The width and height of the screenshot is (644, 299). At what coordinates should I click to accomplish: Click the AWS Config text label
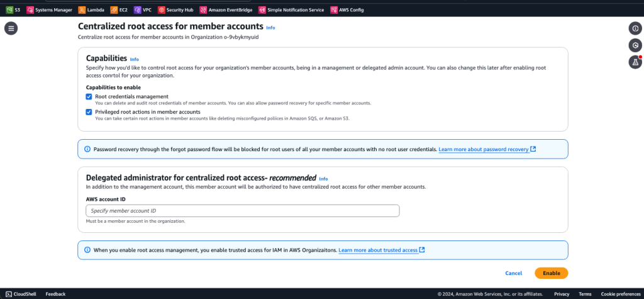(351, 10)
